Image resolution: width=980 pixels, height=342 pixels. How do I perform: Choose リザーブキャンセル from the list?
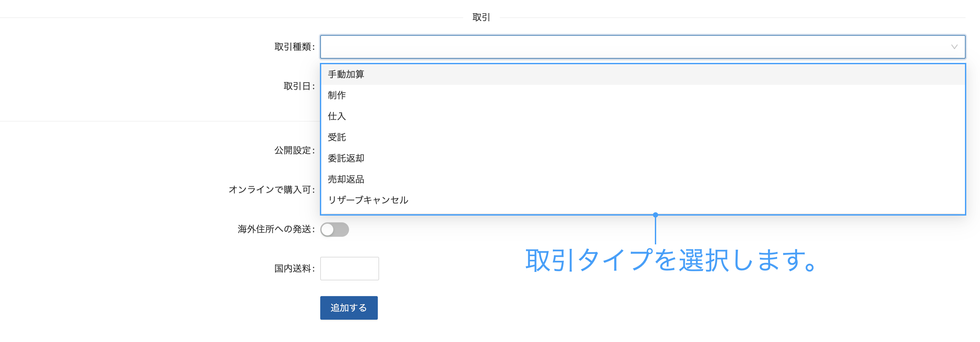[x=642, y=200]
